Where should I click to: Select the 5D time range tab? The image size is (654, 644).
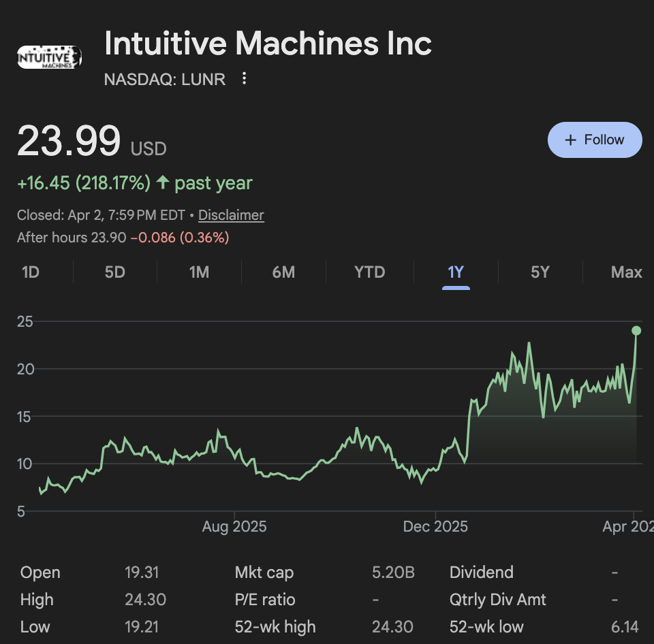(x=115, y=272)
